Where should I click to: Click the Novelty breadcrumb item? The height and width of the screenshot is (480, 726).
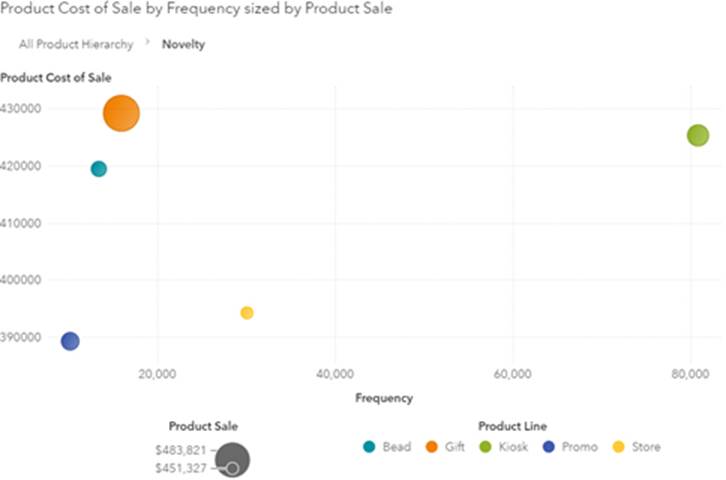coord(184,44)
